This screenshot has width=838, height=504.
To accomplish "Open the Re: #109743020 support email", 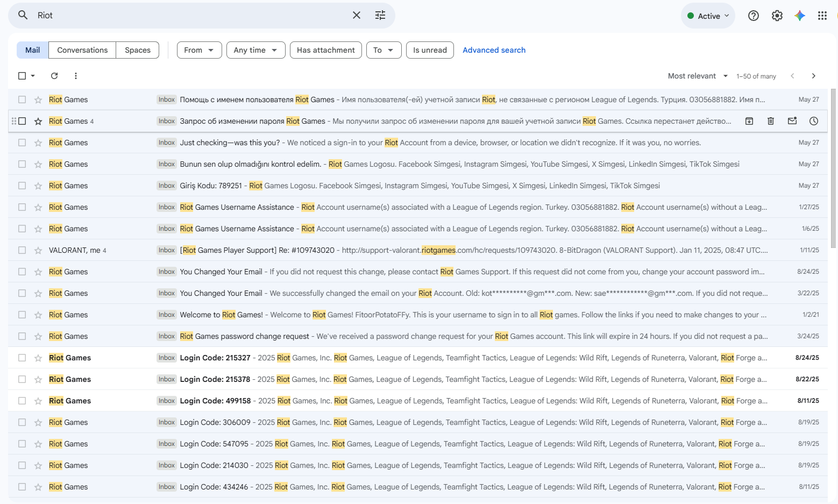I will pyautogui.click(x=418, y=250).
